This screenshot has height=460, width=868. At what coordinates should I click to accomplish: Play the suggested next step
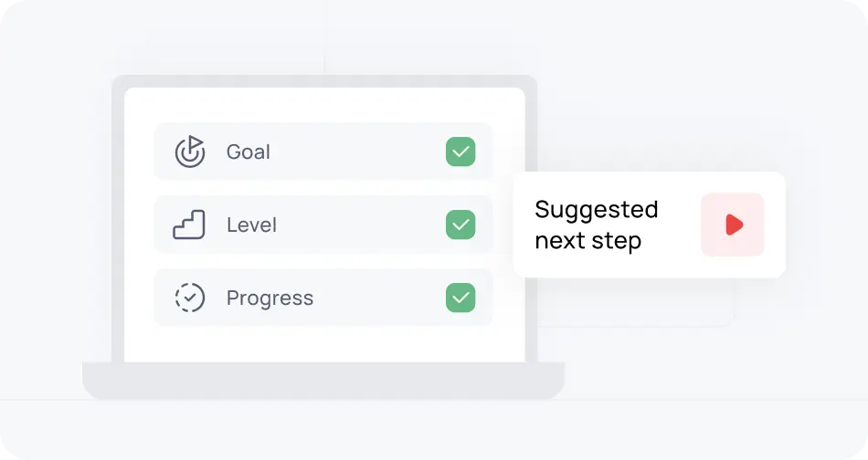733,225
